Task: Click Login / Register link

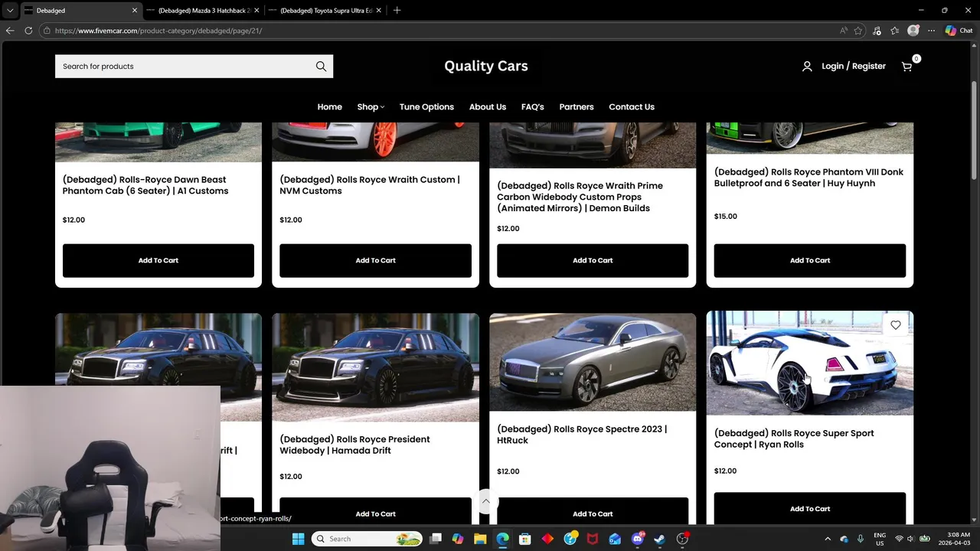Action: tap(854, 67)
